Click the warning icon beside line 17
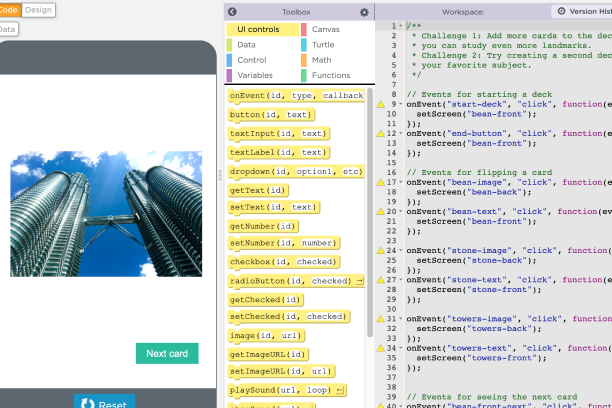Screen dimensions: 612x408 [380, 183]
